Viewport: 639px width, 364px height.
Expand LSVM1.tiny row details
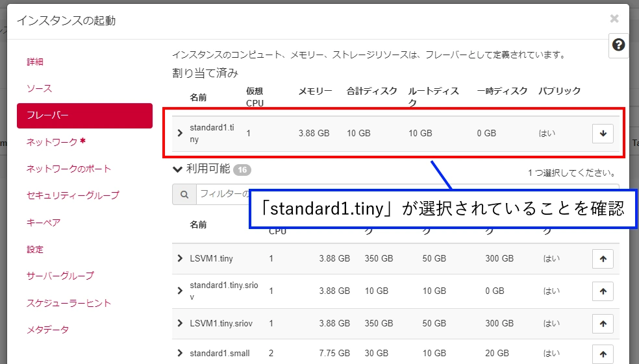180,258
